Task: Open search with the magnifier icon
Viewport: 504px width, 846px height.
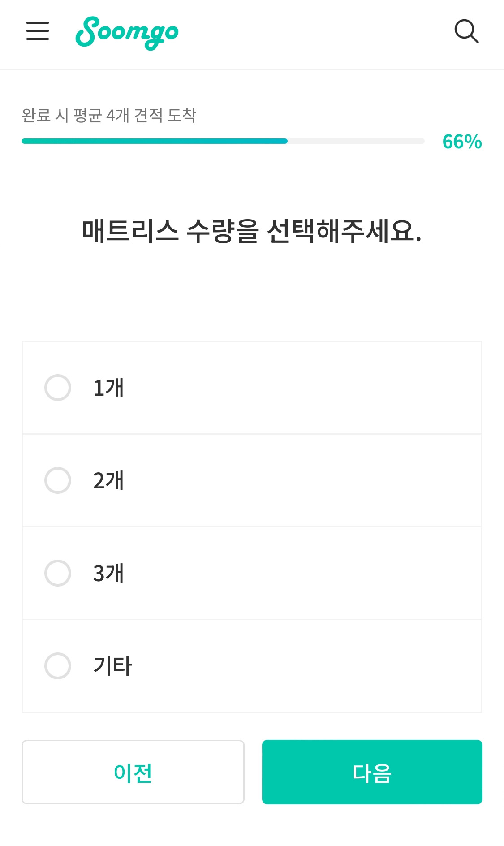Action: (466, 31)
